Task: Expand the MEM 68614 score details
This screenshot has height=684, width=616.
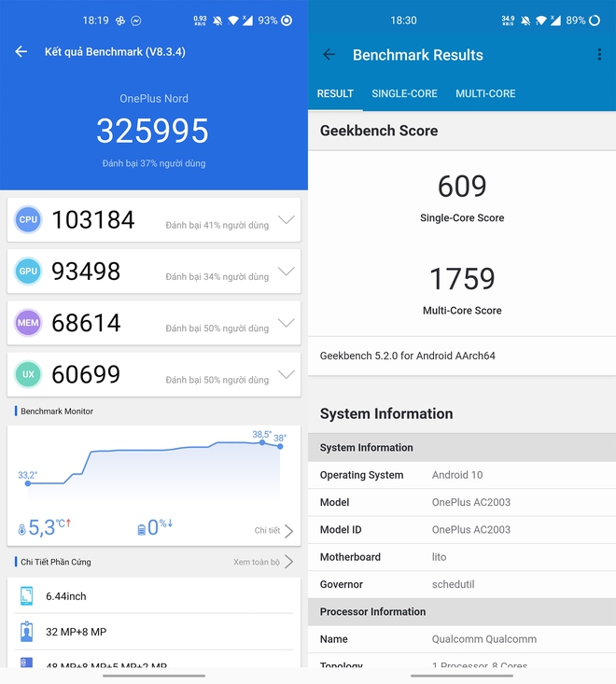Action: coord(287,323)
